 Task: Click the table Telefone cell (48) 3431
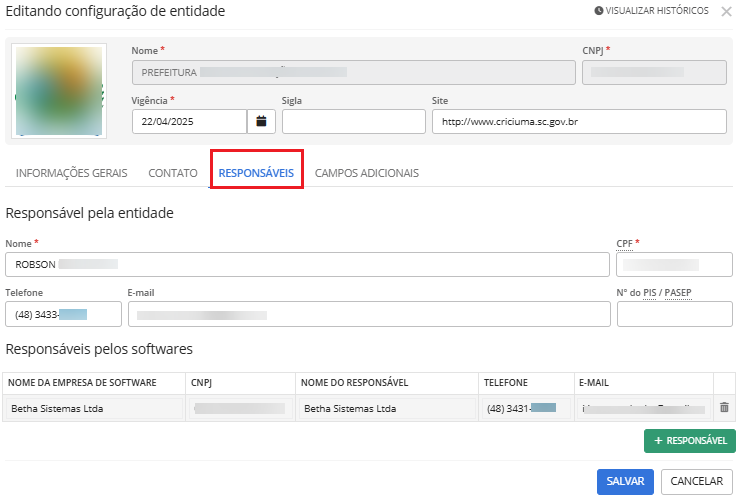click(526, 408)
